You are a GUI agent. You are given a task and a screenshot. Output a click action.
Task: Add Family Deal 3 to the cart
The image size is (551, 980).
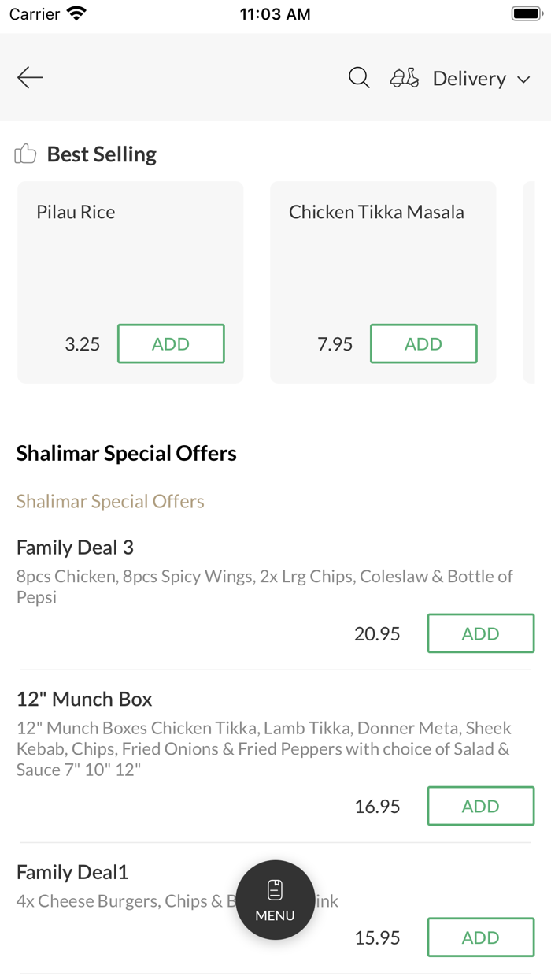480,633
